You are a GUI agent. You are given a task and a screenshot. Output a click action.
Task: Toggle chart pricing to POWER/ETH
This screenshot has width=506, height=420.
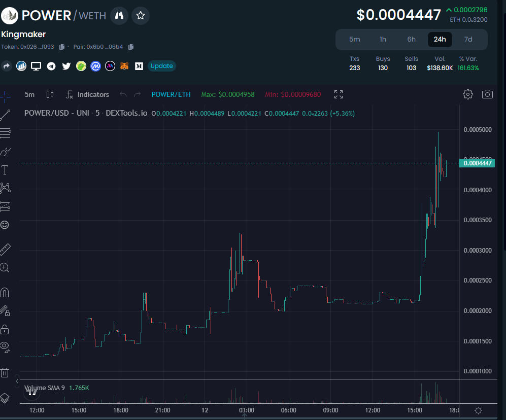(171, 94)
